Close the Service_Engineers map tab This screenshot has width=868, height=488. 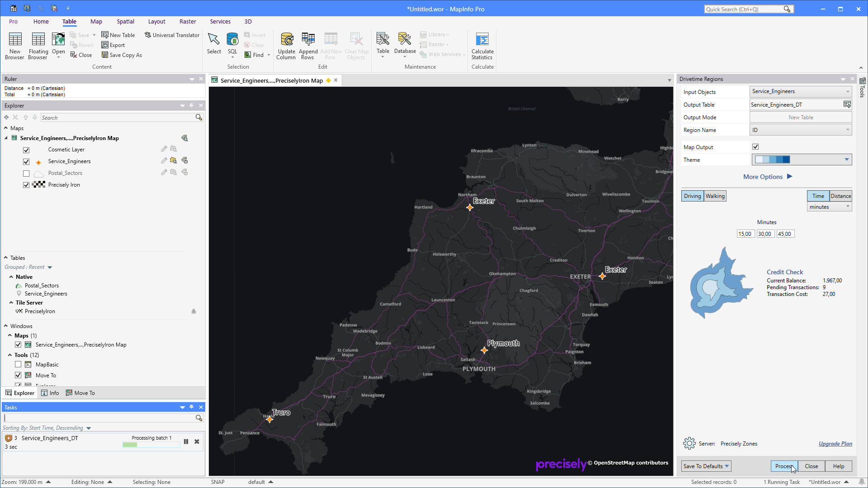click(x=336, y=80)
